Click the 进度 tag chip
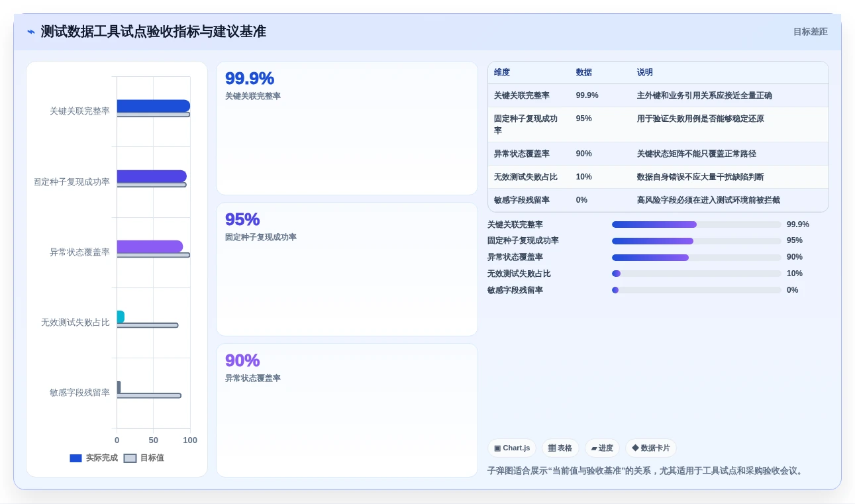The height and width of the screenshot is (504, 855). point(602,448)
